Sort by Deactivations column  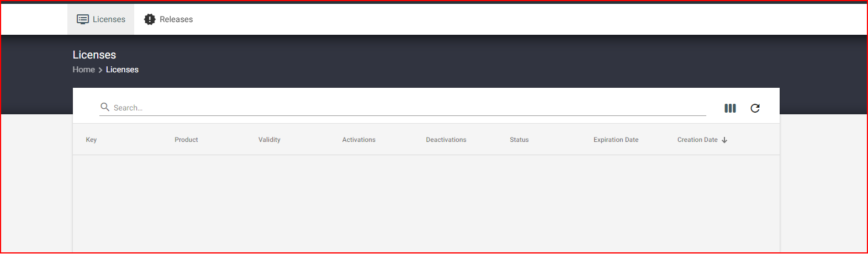tap(446, 140)
